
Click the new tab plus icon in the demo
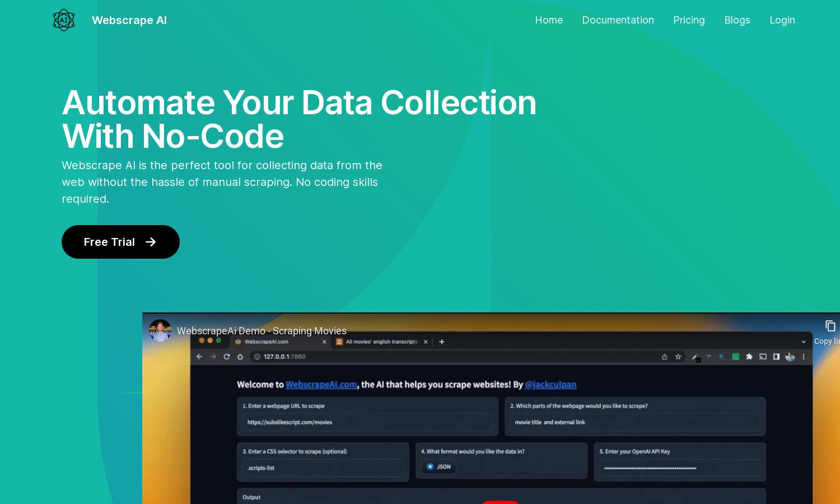tap(442, 342)
